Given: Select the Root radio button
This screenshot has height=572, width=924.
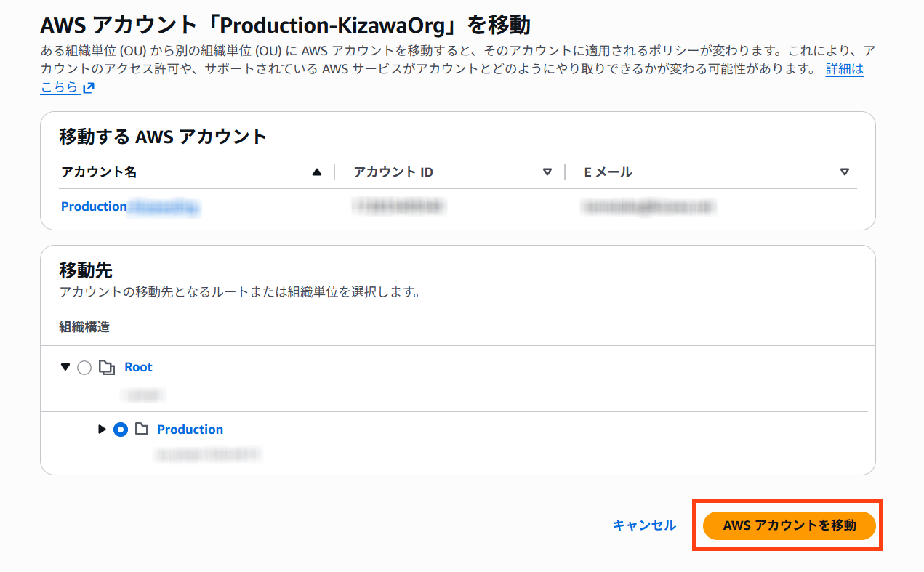Looking at the screenshot, I should tap(84, 368).
